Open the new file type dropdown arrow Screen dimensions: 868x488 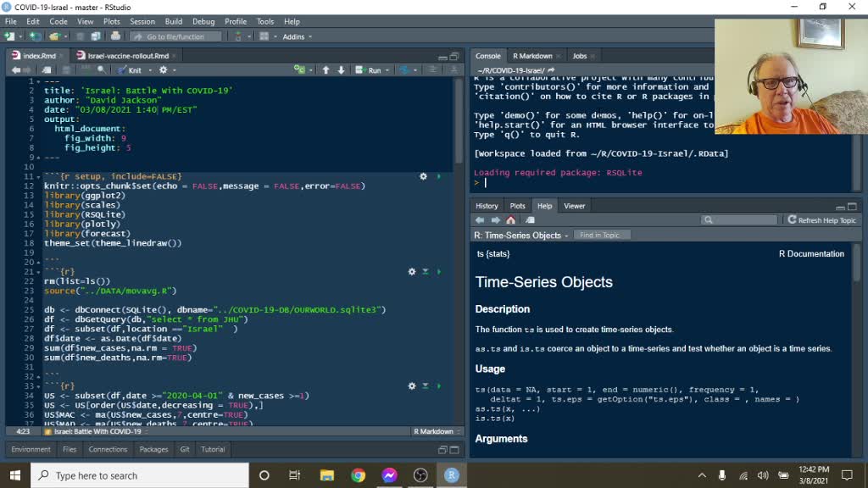(20, 36)
